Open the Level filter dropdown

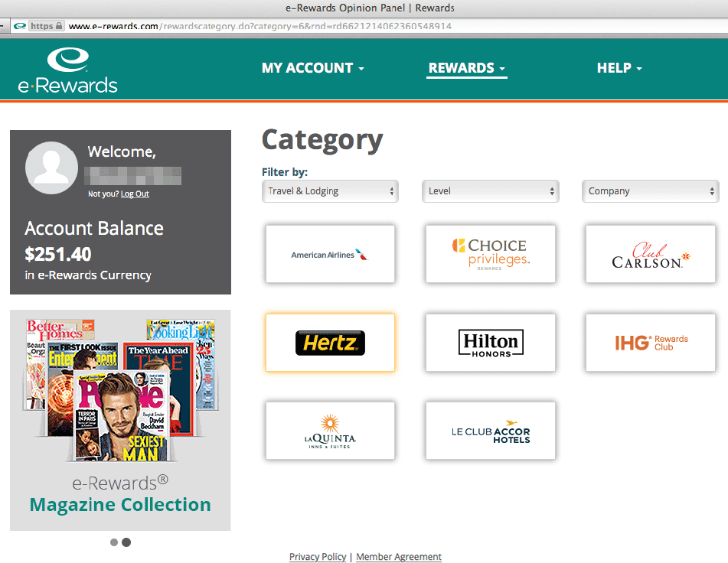click(490, 191)
